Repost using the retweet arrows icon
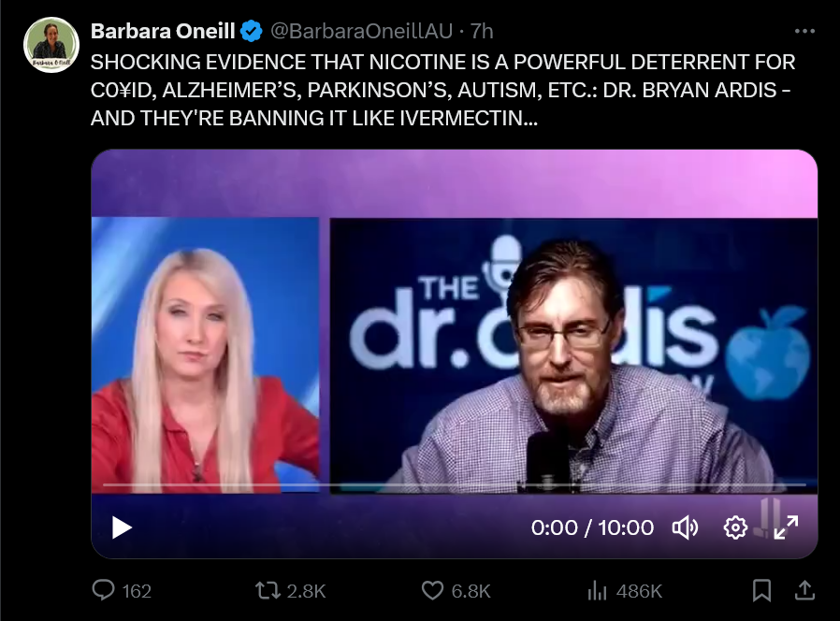The width and height of the screenshot is (840, 621). pyautogui.click(x=268, y=590)
